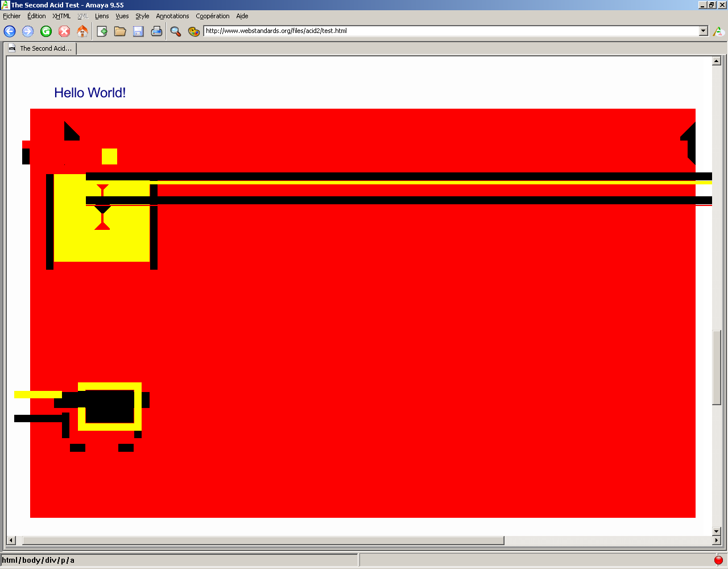Click the Amaya logo icon by the address bar
This screenshot has height=569, width=728.
point(718,31)
